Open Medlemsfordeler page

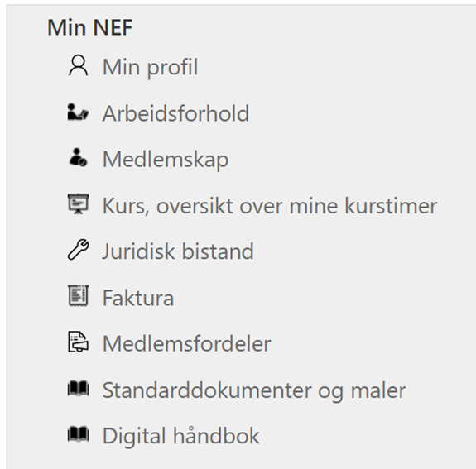187,344
